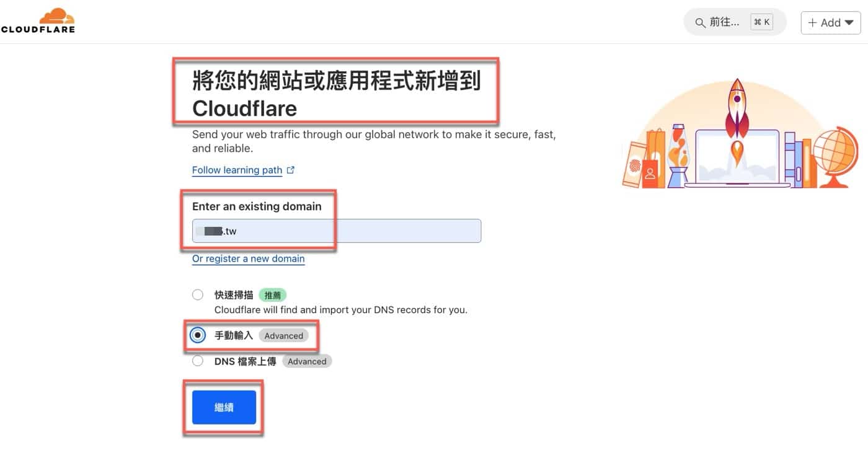The width and height of the screenshot is (868, 450).
Task: Open the Follow learning path link
Action: [x=237, y=170]
